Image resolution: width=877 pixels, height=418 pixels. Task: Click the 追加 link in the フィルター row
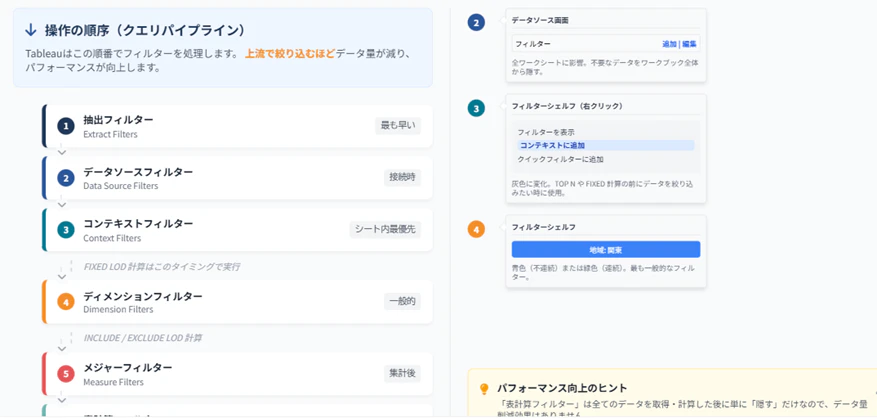coord(669,44)
